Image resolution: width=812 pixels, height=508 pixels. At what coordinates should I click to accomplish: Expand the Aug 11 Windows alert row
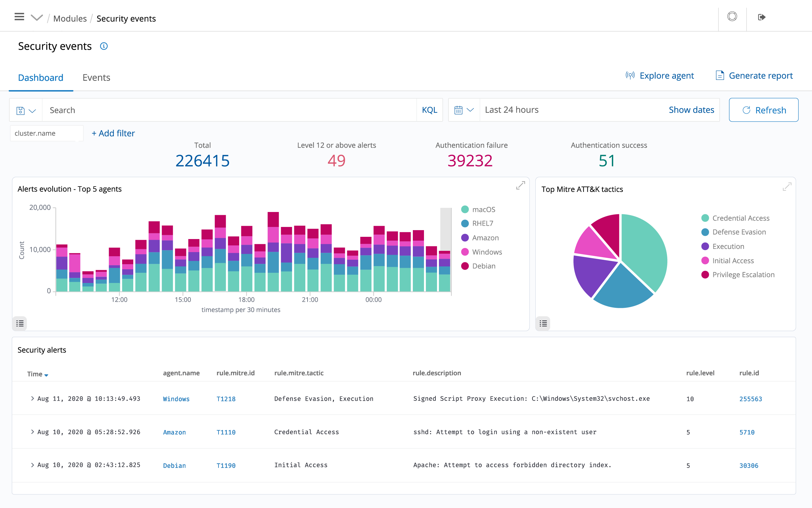click(32, 399)
